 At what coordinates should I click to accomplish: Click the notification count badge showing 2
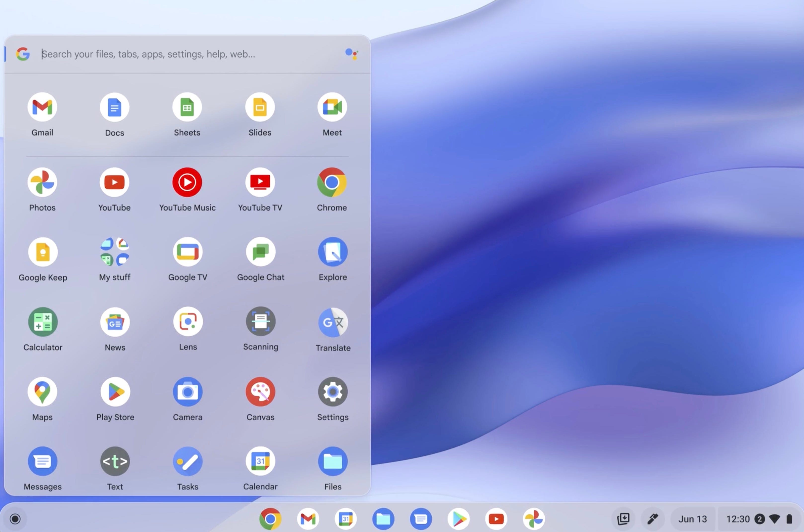(760, 519)
